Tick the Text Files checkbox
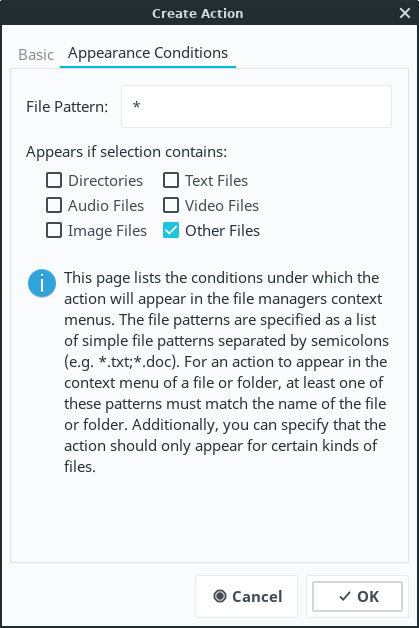419x628 pixels. click(171, 180)
